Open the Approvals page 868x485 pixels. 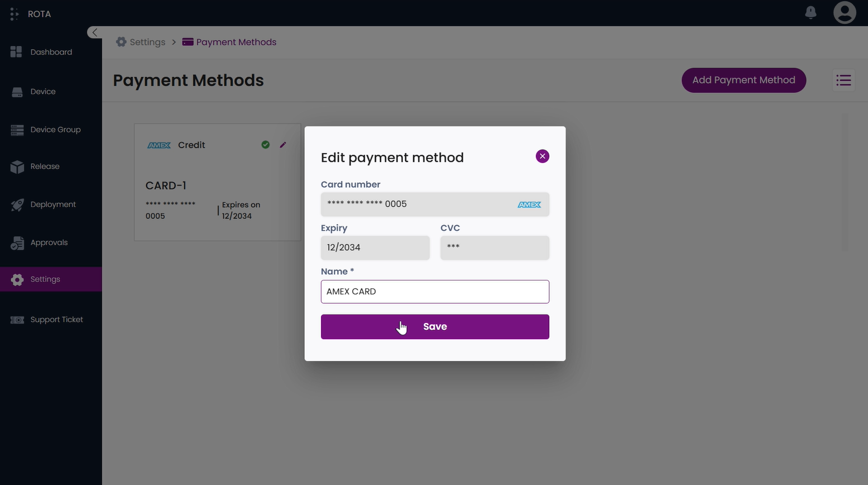point(49,242)
